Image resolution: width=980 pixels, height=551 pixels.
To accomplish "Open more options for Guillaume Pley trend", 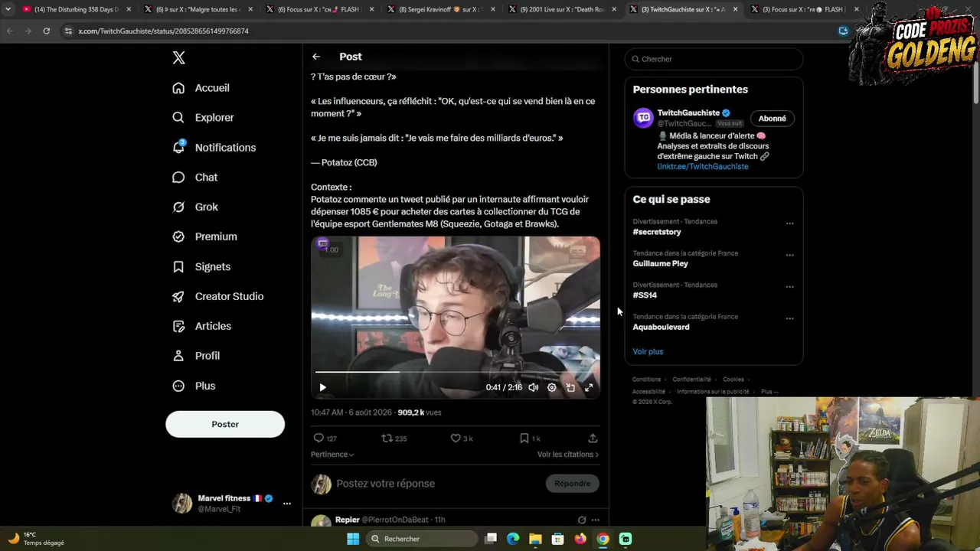I will [789, 255].
